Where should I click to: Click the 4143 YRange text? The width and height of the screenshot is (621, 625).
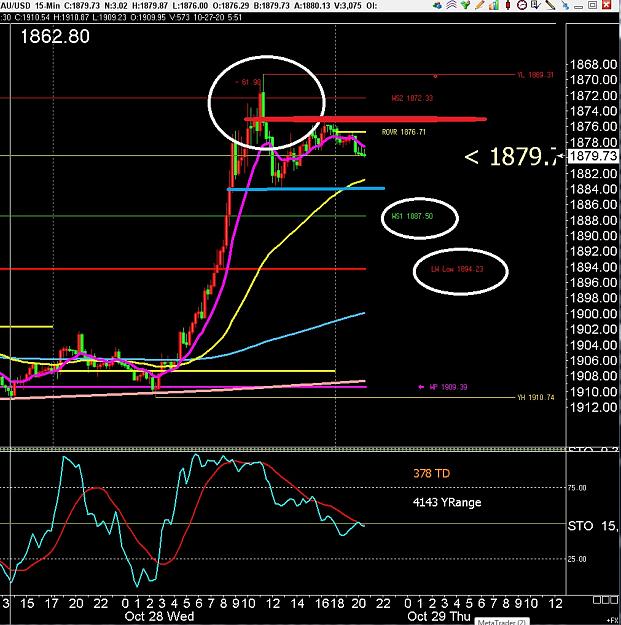[447, 502]
